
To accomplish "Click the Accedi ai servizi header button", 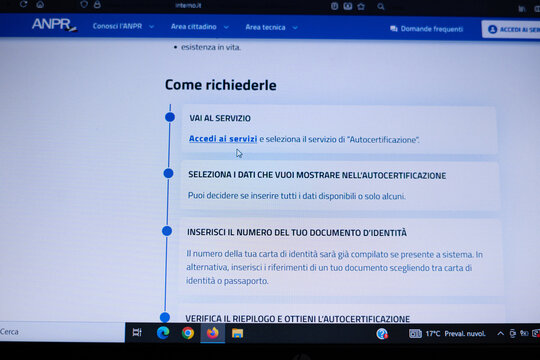I will pos(511,29).
